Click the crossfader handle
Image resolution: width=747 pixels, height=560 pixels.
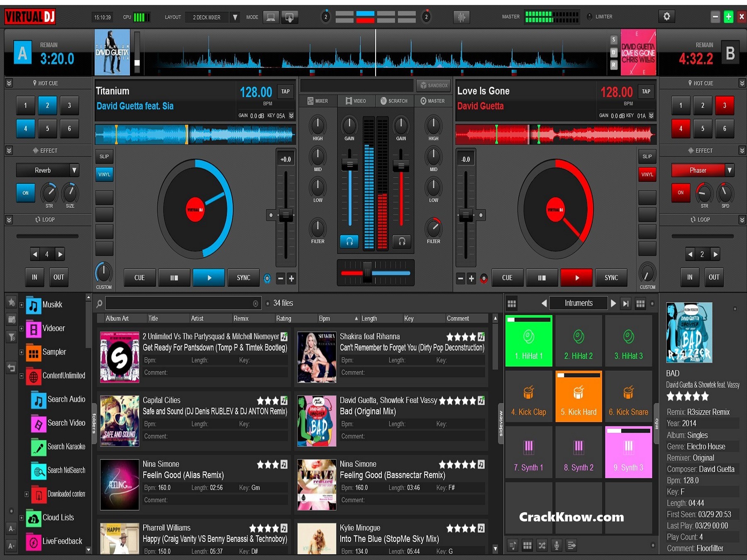point(367,273)
